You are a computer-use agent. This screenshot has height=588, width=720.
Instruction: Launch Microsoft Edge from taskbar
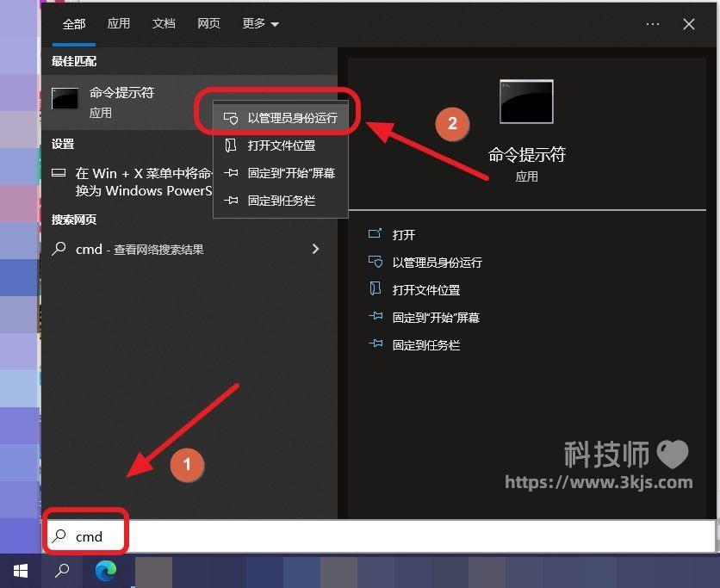coord(106,571)
